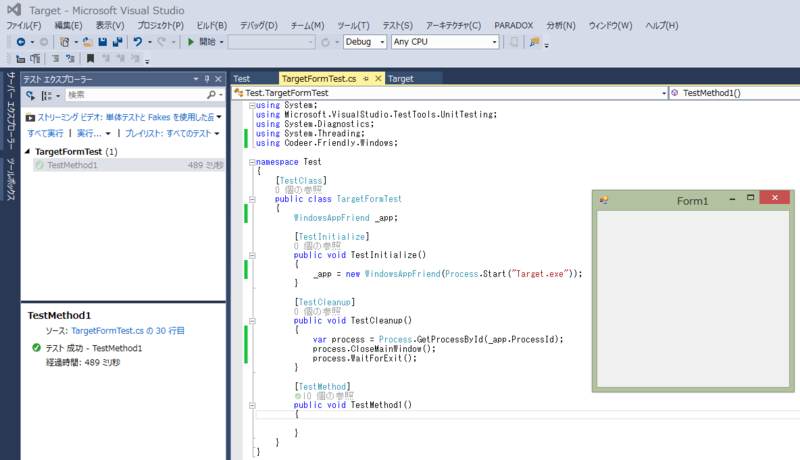Image resolution: width=800 pixels, height=460 pixels.
Task: Click Run Tests After Build icon in Test Explorer
Action: [31, 95]
